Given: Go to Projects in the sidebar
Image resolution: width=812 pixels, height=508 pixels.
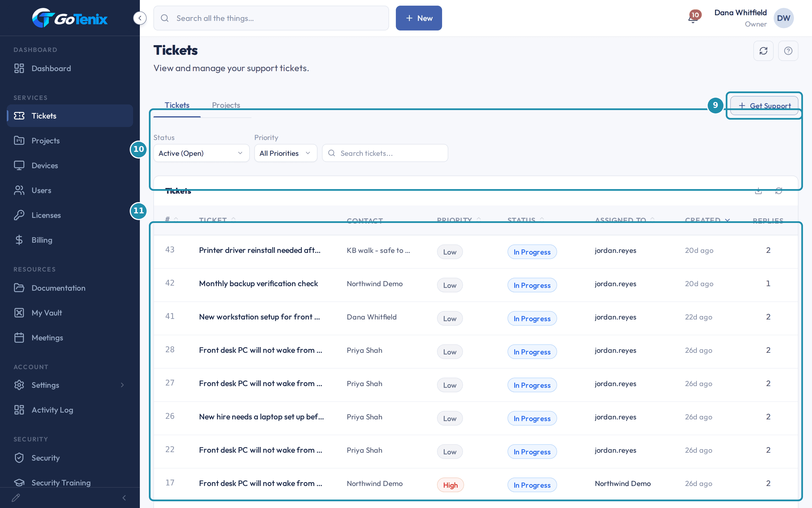Looking at the screenshot, I should [x=70, y=141].
